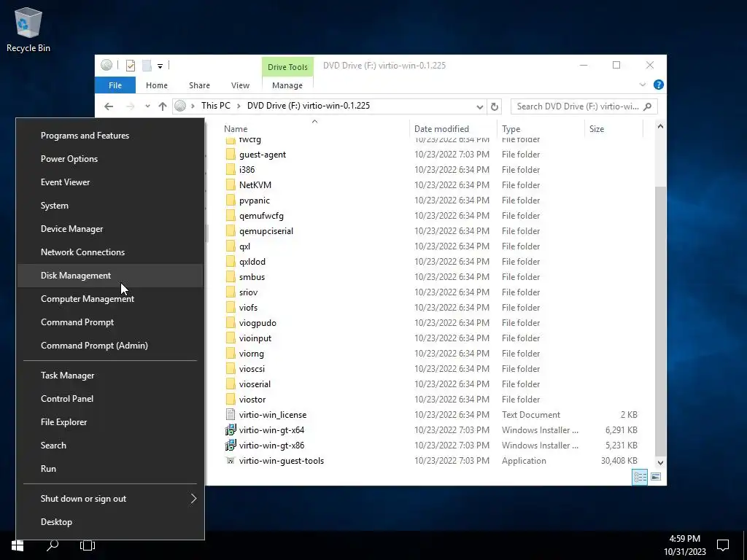Viewport: 747px width, 560px height.
Task: Click DVD Drive (F:) breadcrumb in address bar
Action: coord(309,106)
